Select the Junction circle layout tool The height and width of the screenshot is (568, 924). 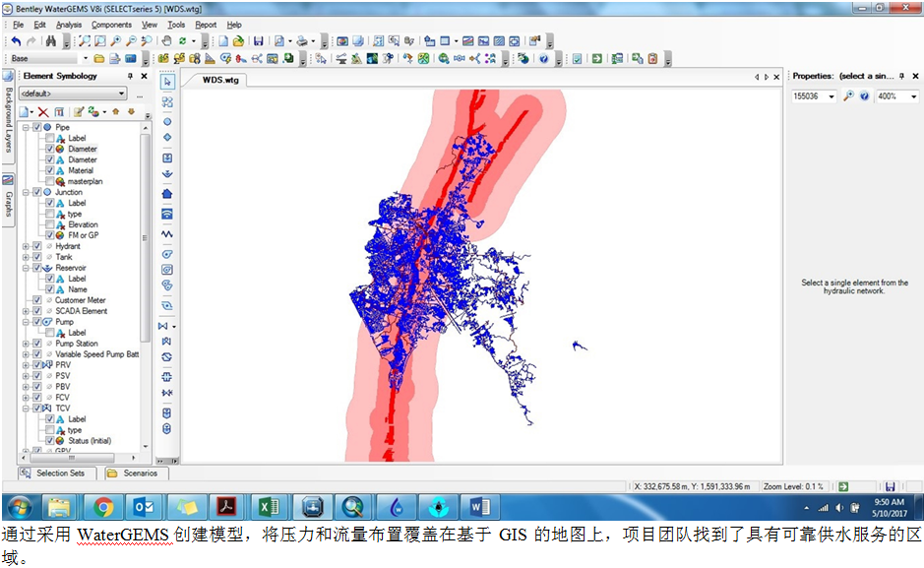(x=167, y=122)
